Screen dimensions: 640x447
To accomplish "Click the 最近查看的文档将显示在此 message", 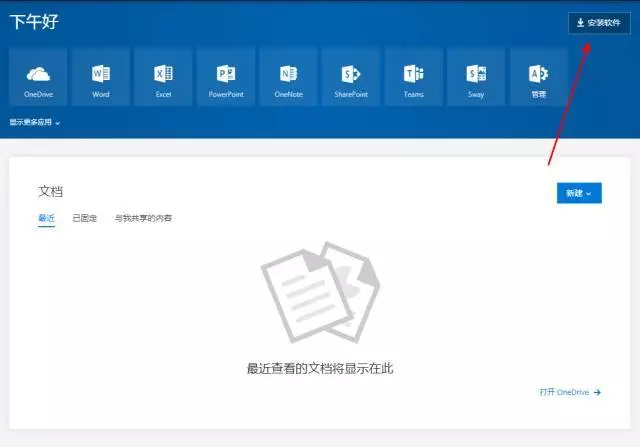I will (x=320, y=368).
